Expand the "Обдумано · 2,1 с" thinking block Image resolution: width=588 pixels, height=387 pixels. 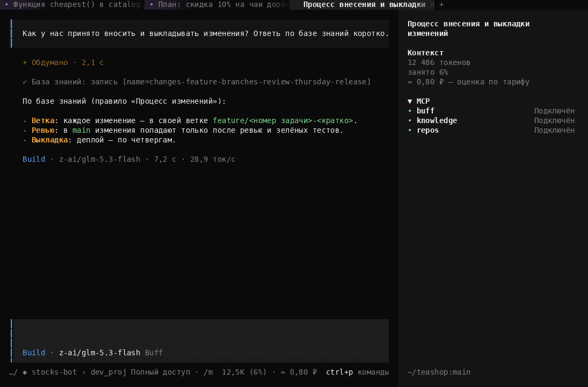(63, 62)
